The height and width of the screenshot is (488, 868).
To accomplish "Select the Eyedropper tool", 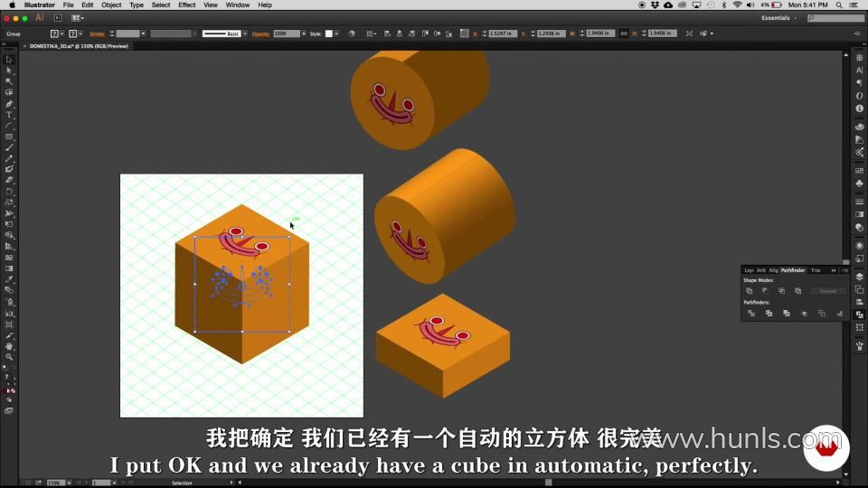I will pos(9,279).
